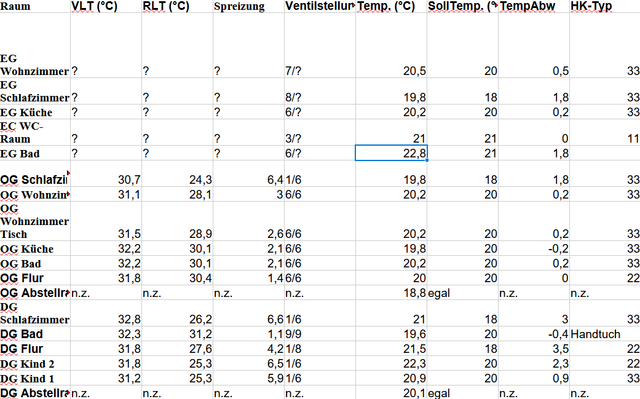
Task: Click the 'OG Bad' room cell
Action: 35,263
